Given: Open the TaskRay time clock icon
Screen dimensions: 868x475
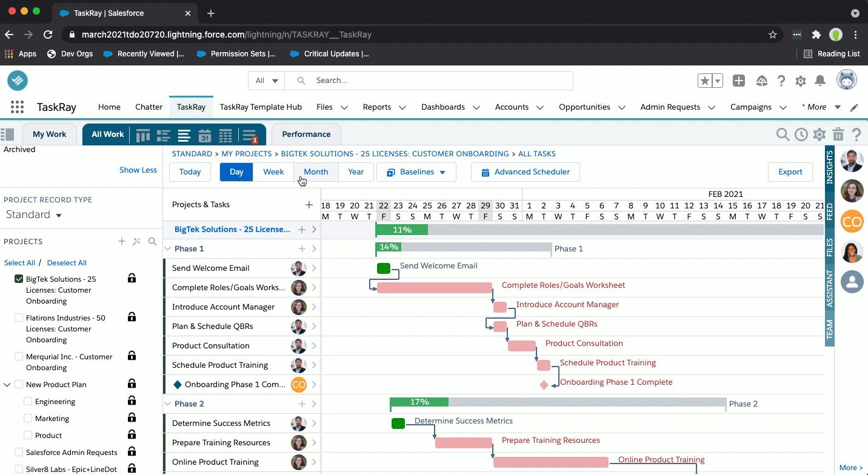Looking at the screenshot, I should click(x=801, y=135).
